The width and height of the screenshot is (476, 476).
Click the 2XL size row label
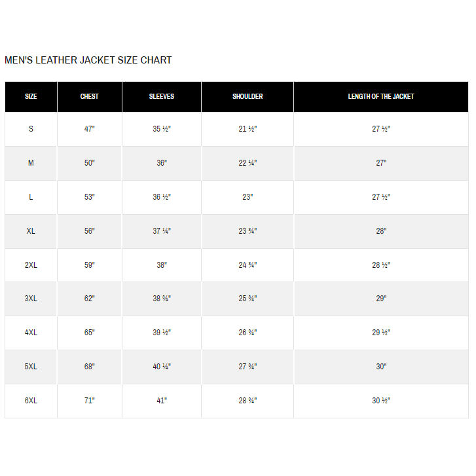31,265
